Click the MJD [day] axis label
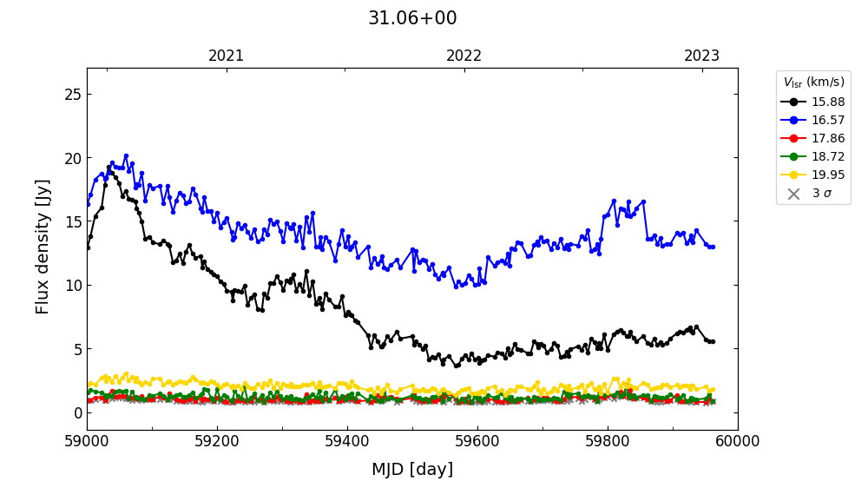The image size is (868, 488). tap(412, 470)
